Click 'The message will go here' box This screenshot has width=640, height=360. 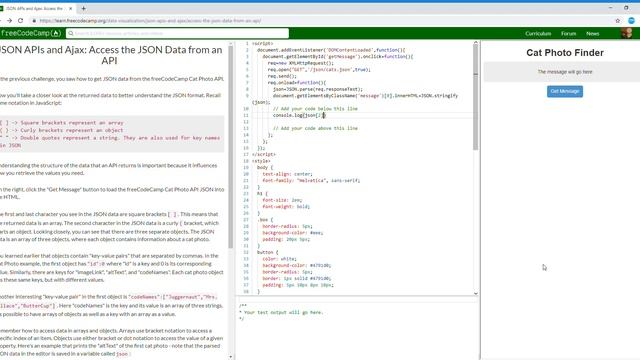(x=565, y=72)
